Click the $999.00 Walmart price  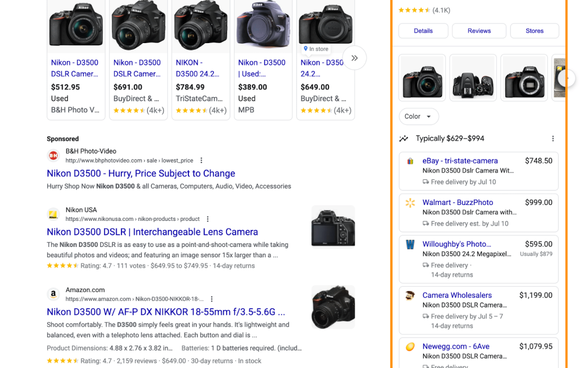pyautogui.click(x=538, y=202)
